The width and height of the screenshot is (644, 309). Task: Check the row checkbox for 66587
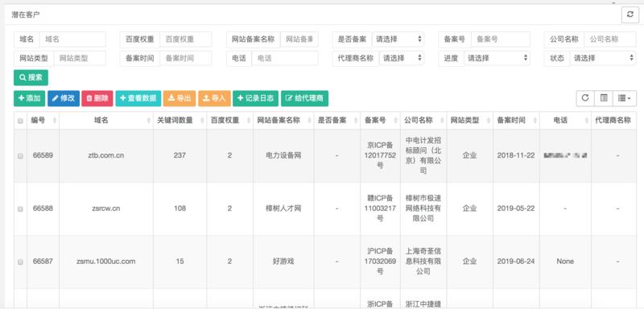tap(20, 262)
